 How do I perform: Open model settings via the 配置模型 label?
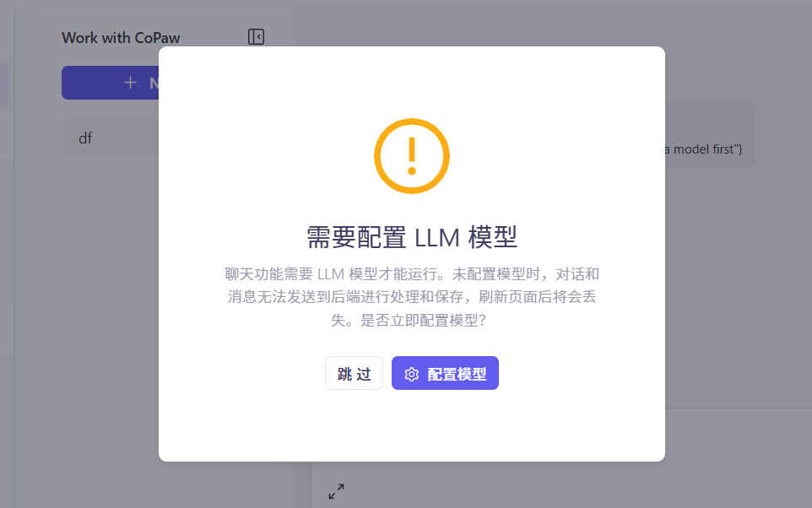pyautogui.click(x=457, y=374)
